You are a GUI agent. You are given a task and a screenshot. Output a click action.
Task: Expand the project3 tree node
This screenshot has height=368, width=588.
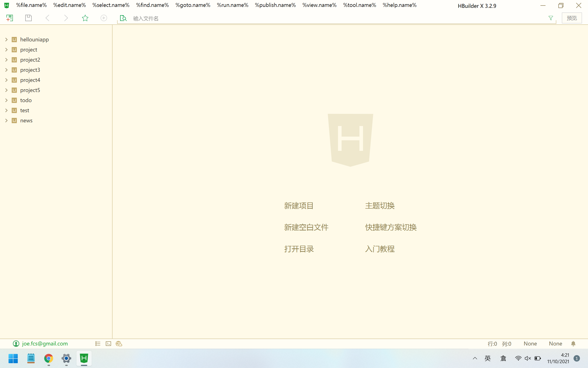(x=7, y=70)
